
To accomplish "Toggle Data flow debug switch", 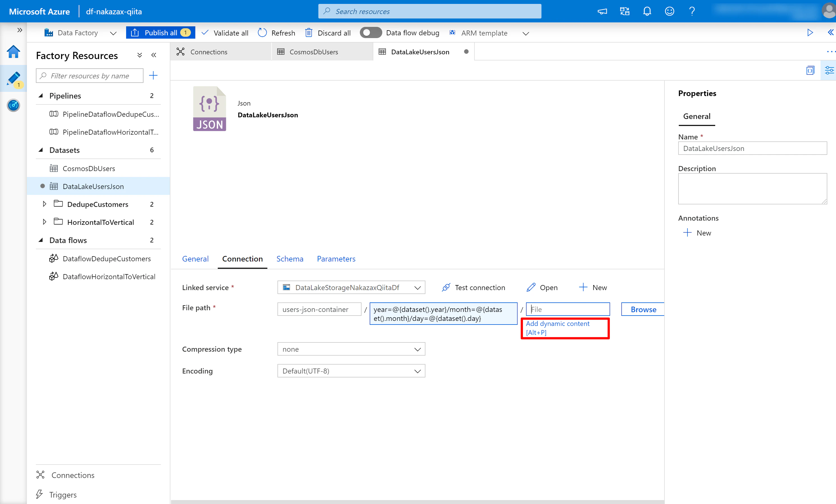I will pyautogui.click(x=370, y=32).
